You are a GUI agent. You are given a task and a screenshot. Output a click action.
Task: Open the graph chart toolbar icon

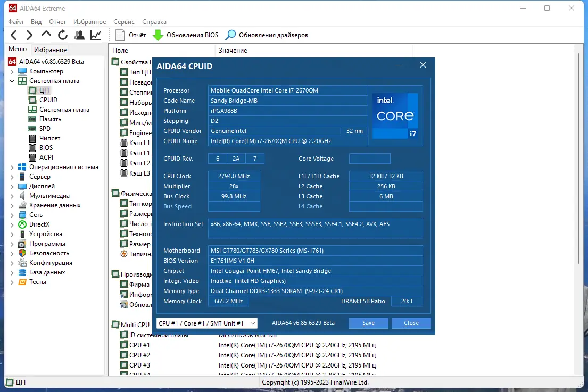(x=96, y=35)
